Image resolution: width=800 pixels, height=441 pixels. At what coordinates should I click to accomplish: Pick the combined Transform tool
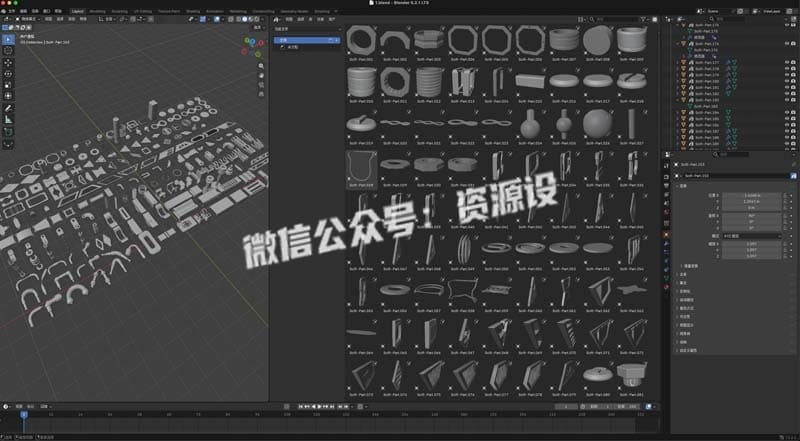(x=9, y=96)
